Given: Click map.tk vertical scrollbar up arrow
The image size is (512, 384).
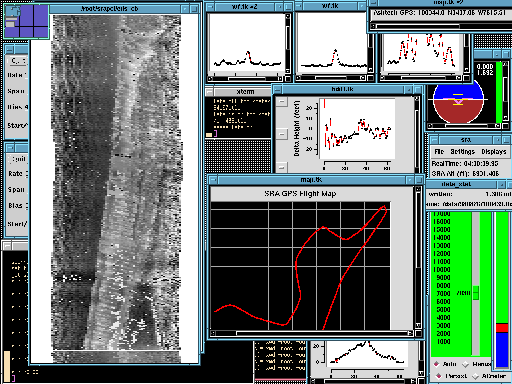Looking at the screenshot, I should [x=418, y=189].
